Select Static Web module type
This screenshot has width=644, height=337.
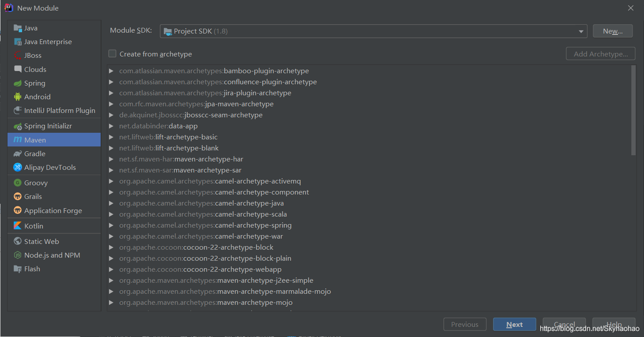click(x=54, y=241)
